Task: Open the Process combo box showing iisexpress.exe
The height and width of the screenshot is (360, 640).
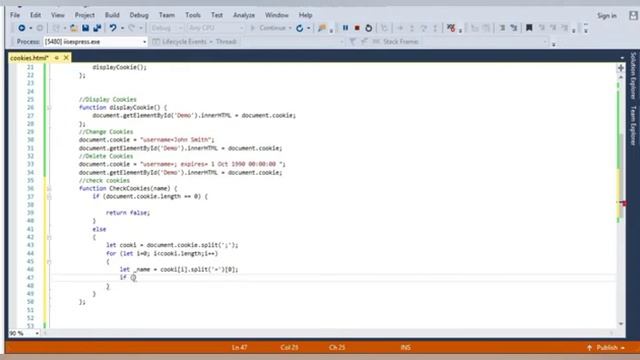Action: click(x=95, y=42)
